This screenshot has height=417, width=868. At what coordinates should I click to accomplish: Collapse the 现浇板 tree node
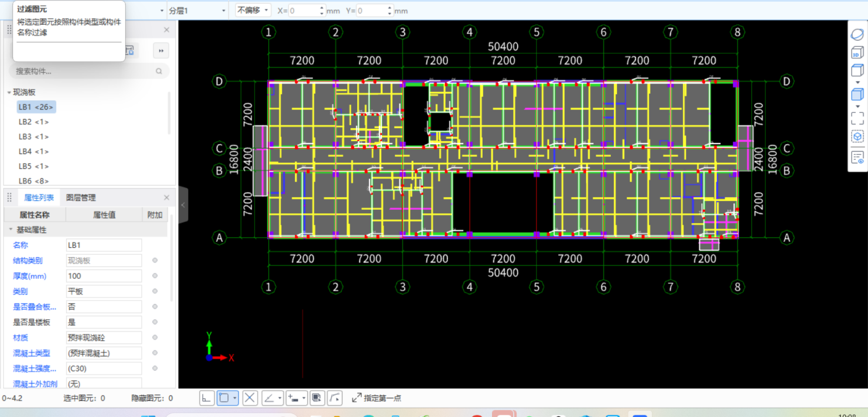point(9,93)
